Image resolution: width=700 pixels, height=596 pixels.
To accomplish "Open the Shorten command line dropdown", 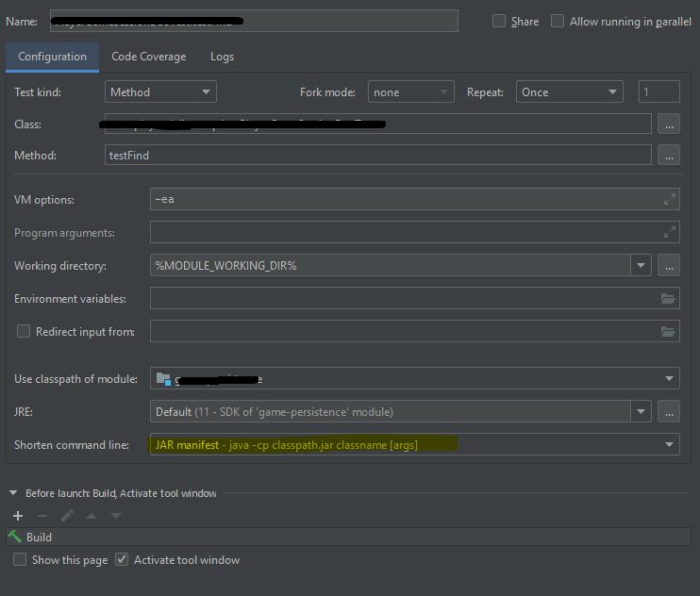I will coord(415,444).
